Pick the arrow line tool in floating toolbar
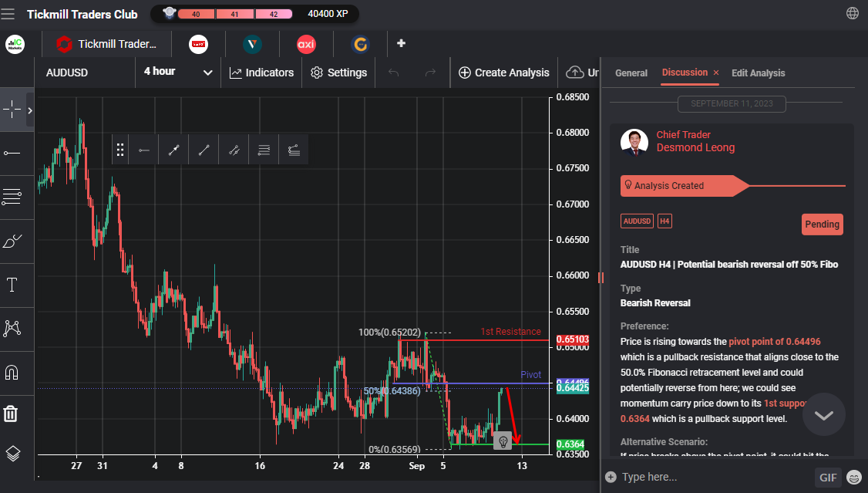 click(173, 150)
